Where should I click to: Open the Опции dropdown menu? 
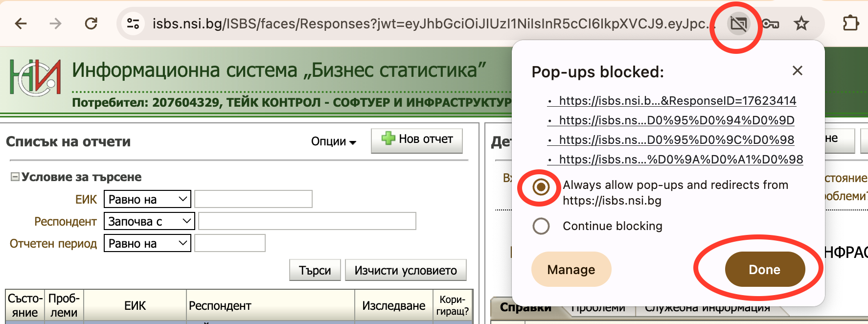pyautogui.click(x=334, y=141)
